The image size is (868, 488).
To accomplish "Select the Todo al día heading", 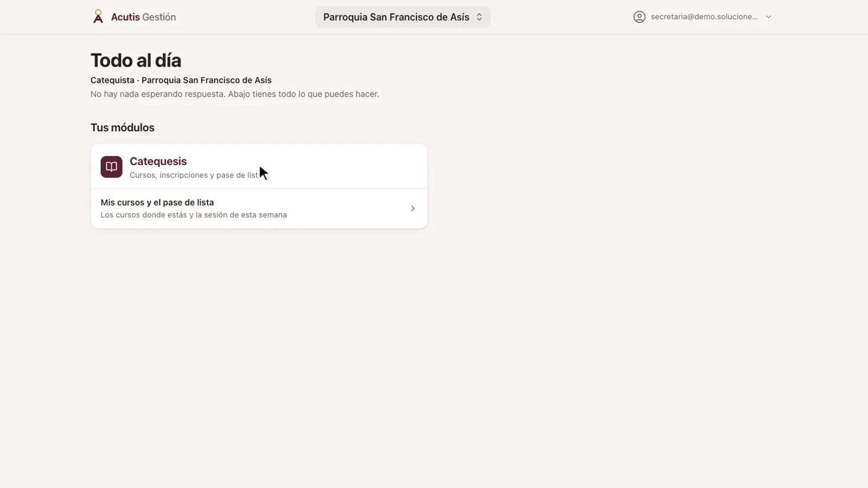I will tap(136, 60).
